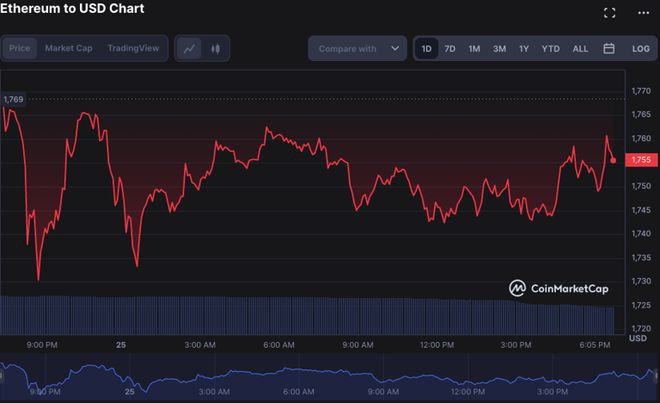Enter fullscreen chart mode

tap(609, 13)
